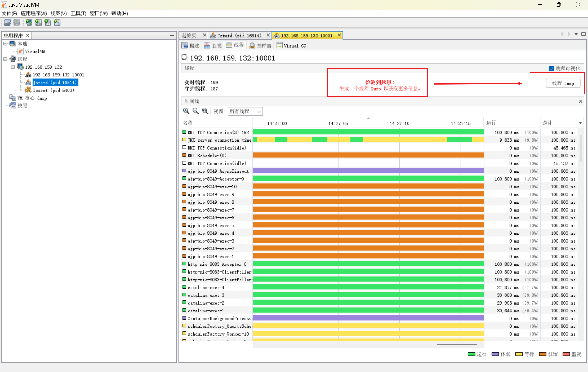Click the Tomcat (pid 5403) application icon
This screenshot has width=588, height=372.
(x=28, y=90)
